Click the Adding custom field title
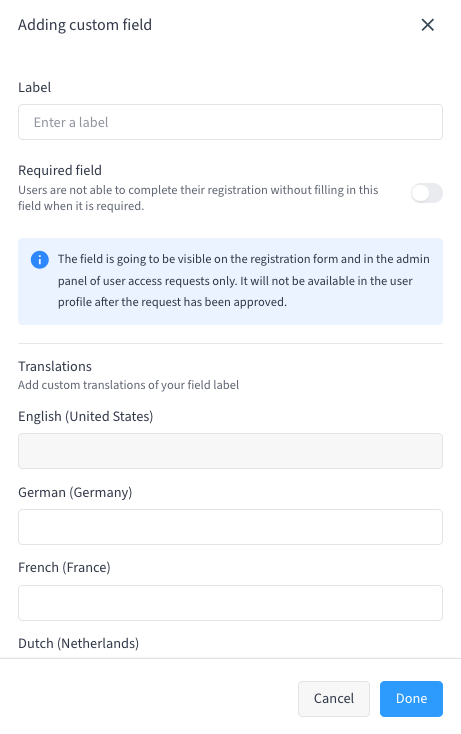The width and height of the screenshot is (461, 734). tap(85, 25)
